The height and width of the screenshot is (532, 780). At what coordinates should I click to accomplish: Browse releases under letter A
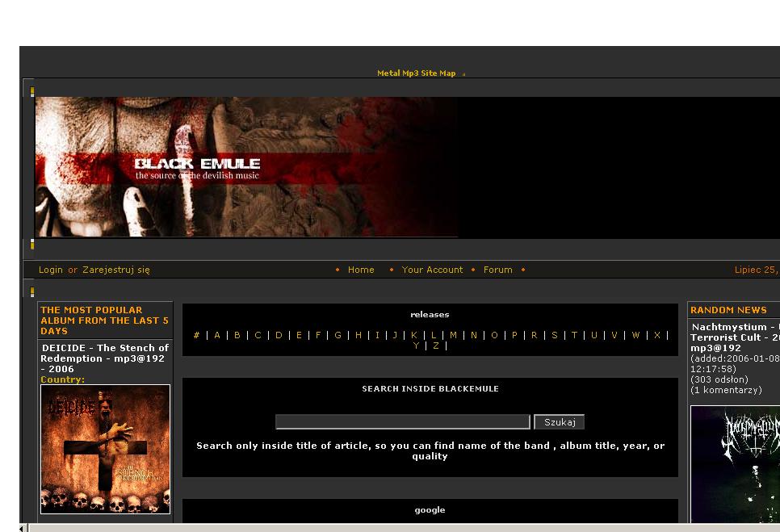[x=217, y=335]
